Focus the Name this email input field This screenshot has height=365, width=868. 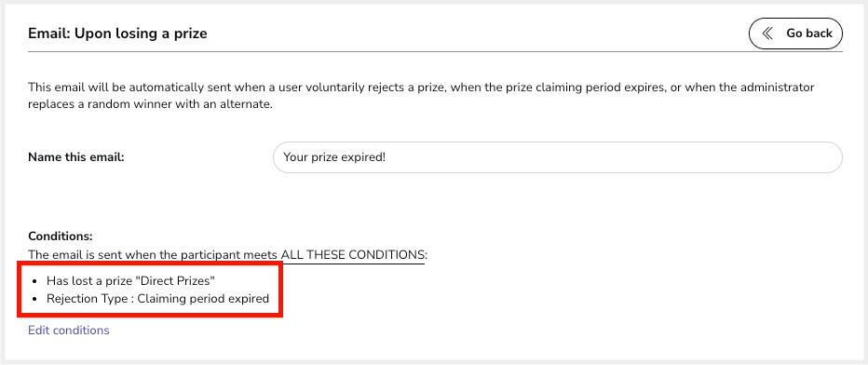click(x=558, y=157)
